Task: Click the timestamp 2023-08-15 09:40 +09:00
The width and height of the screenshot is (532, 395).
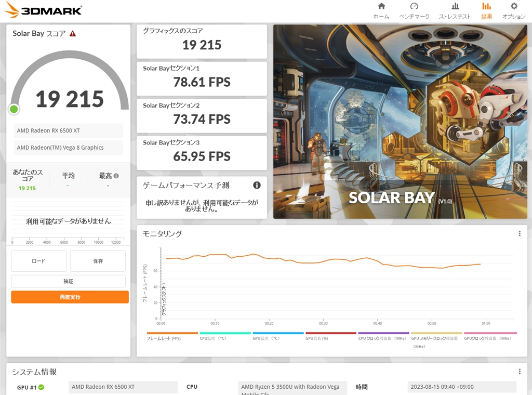Action: coord(462,387)
